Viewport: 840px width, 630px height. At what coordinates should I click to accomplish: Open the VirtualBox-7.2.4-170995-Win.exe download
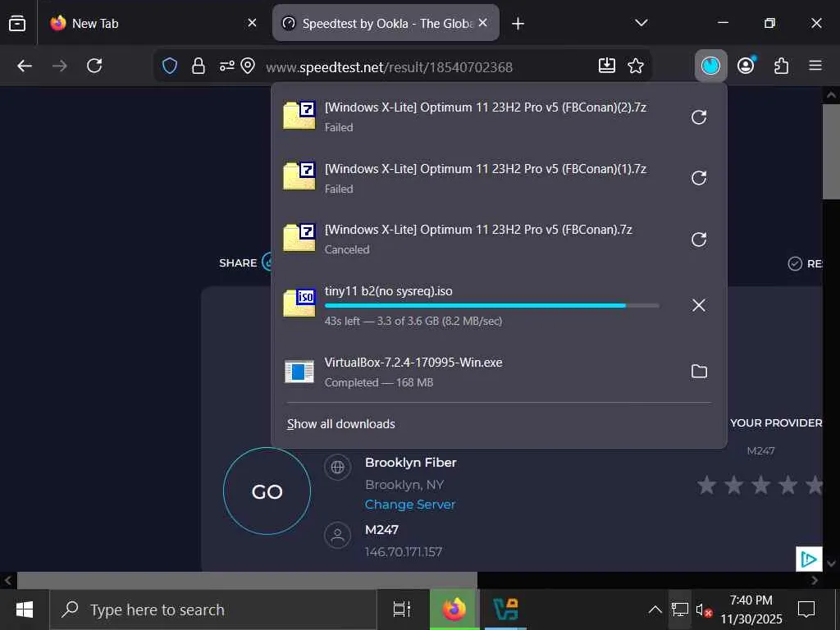477,372
